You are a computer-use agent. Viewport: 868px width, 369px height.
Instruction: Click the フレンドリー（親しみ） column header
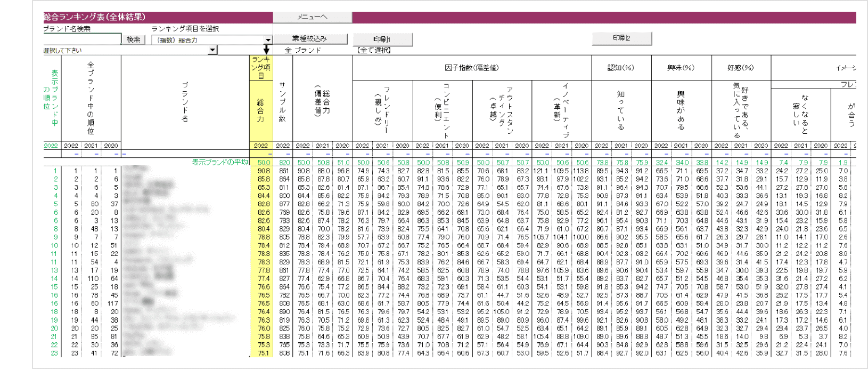[382, 111]
